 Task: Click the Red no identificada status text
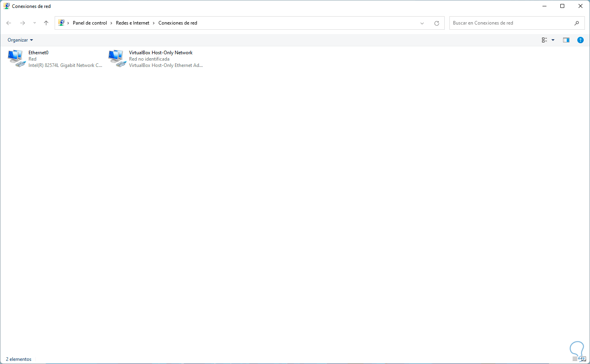[149, 59]
